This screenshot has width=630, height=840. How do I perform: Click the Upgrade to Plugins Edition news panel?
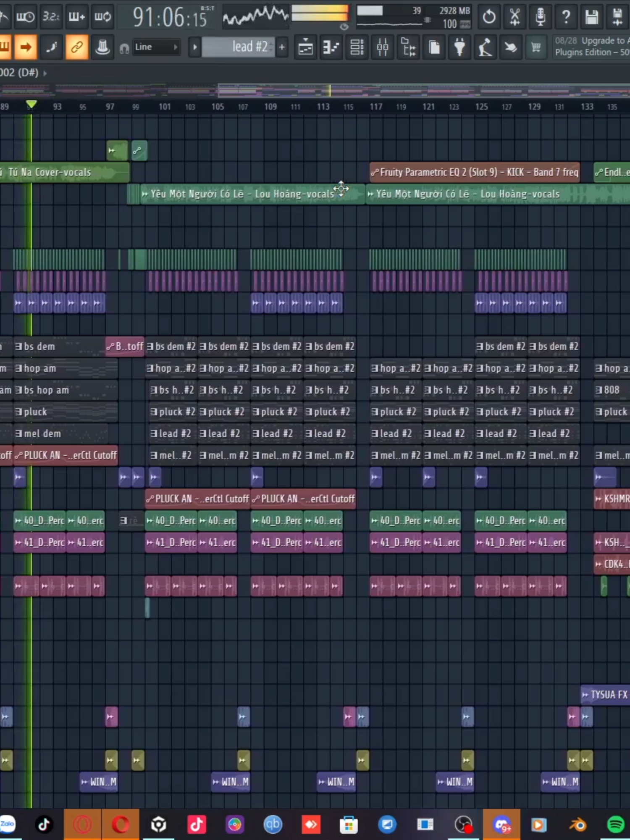(x=591, y=47)
